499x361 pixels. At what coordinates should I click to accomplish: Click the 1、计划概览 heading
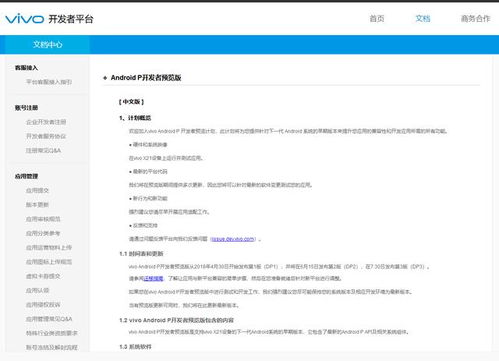click(135, 118)
